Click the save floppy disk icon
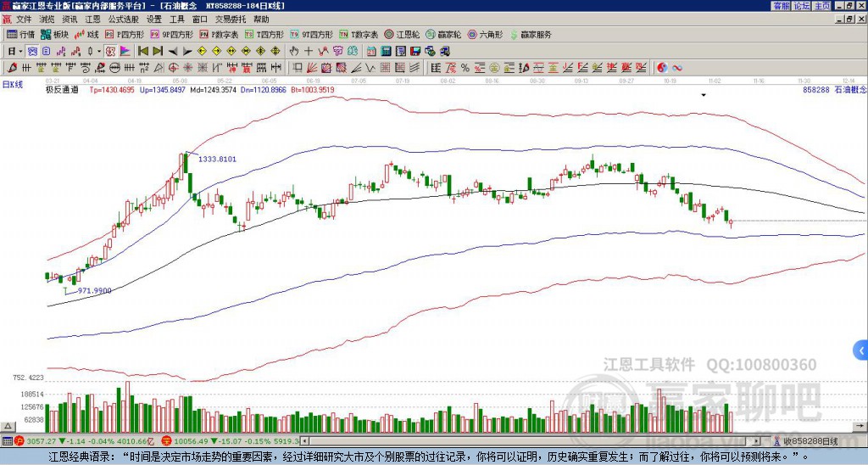Viewport: 868px width, 465px height. 415,51
